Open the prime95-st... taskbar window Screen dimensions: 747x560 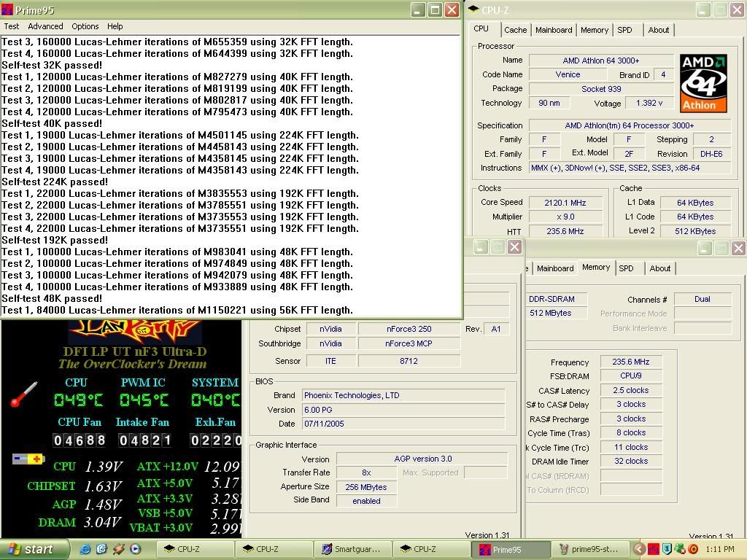point(588,549)
